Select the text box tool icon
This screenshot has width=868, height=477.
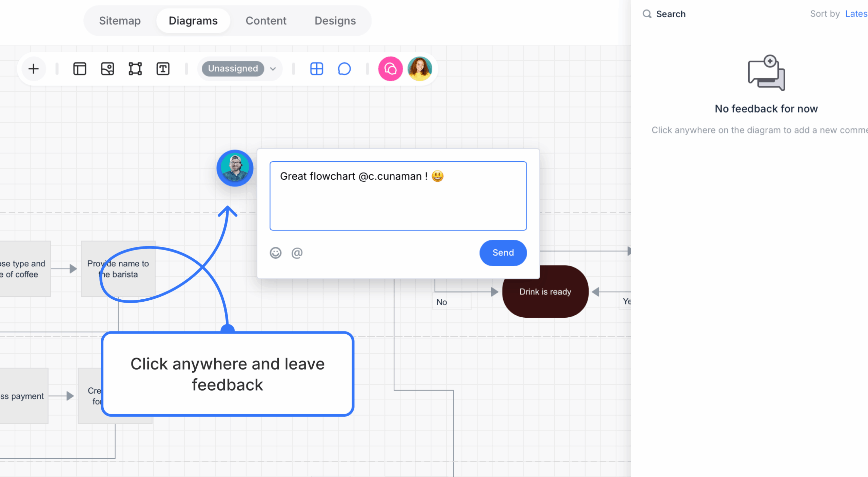click(163, 69)
